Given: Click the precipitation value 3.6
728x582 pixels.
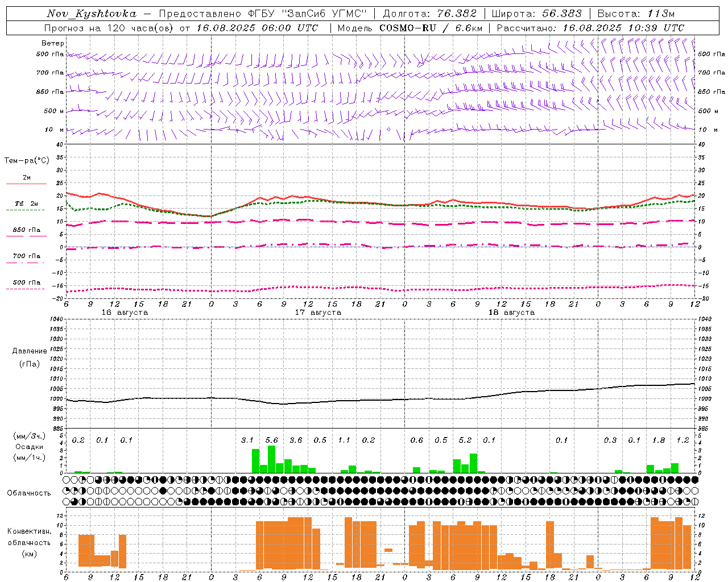Looking at the screenshot, I should point(296,440).
